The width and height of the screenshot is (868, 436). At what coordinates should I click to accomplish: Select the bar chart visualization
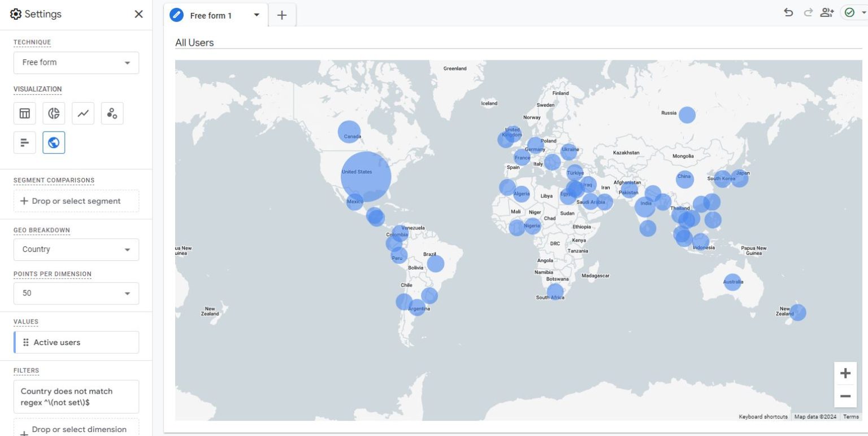(25, 142)
